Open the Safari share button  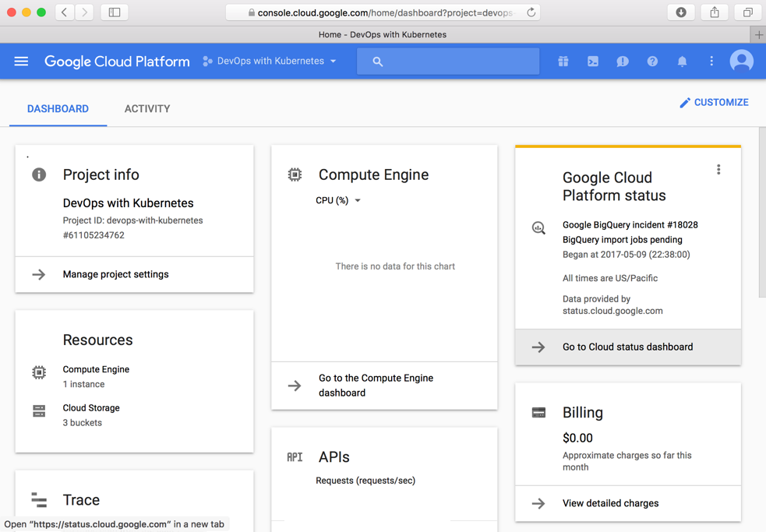pyautogui.click(x=715, y=12)
